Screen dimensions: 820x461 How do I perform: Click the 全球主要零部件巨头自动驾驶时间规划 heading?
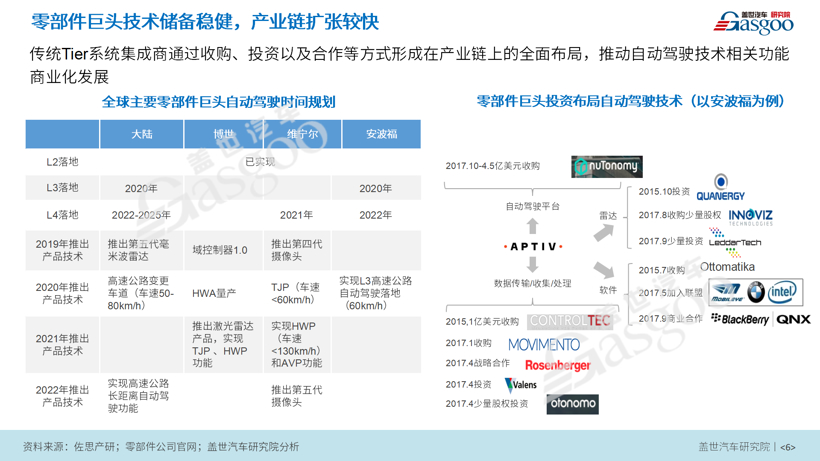point(219,101)
